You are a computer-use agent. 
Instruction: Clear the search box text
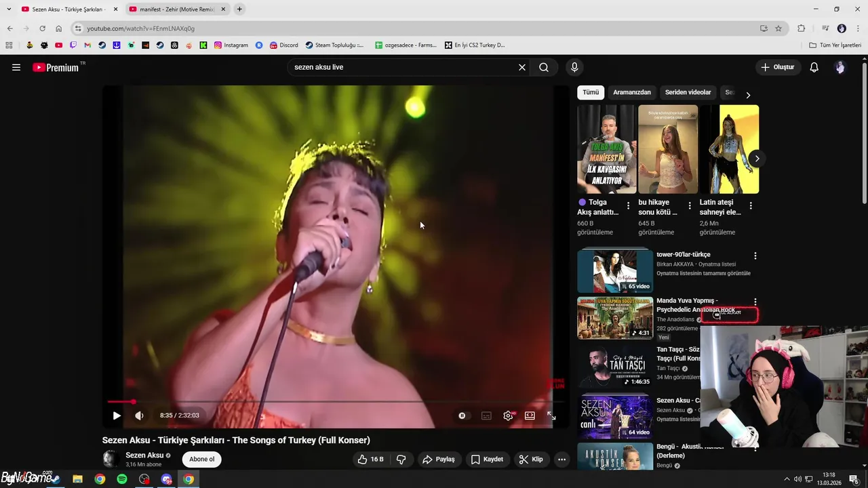click(522, 67)
